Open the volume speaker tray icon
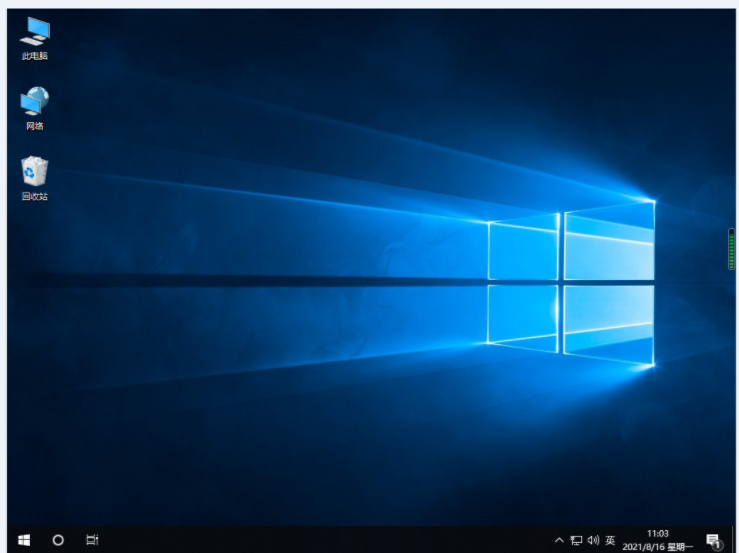Screen dimensions: 739x553 593,540
